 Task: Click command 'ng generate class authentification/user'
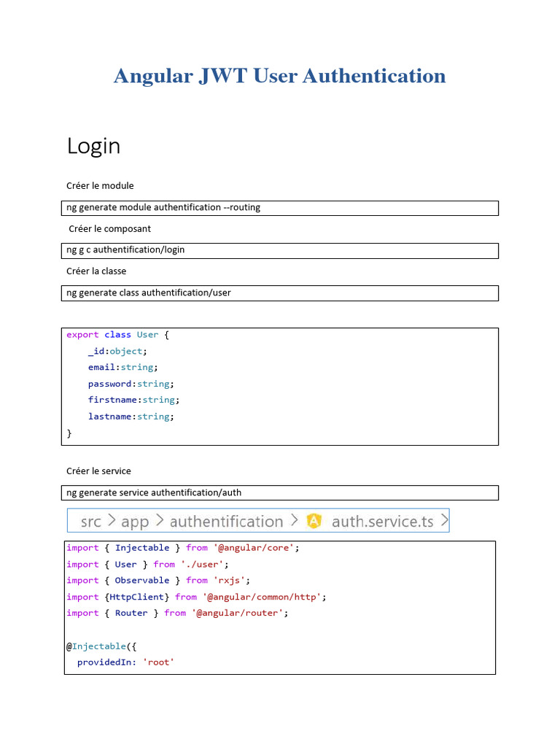pos(149,293)
